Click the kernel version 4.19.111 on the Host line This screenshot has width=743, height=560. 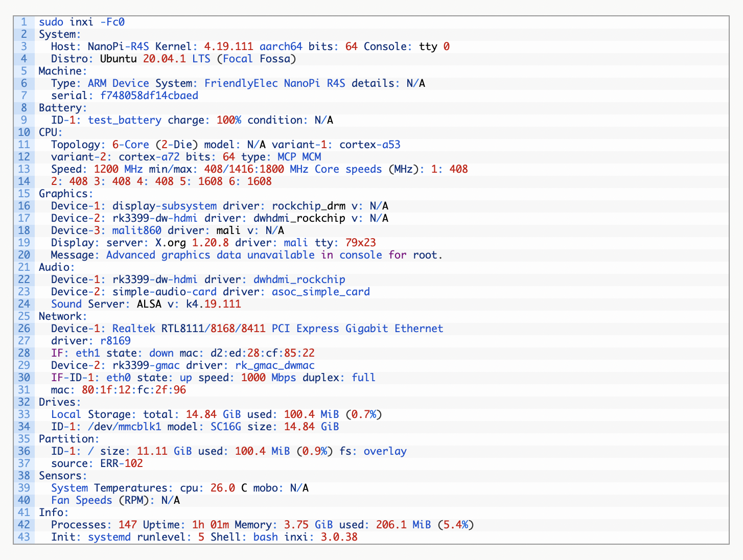tap(228, 46)
